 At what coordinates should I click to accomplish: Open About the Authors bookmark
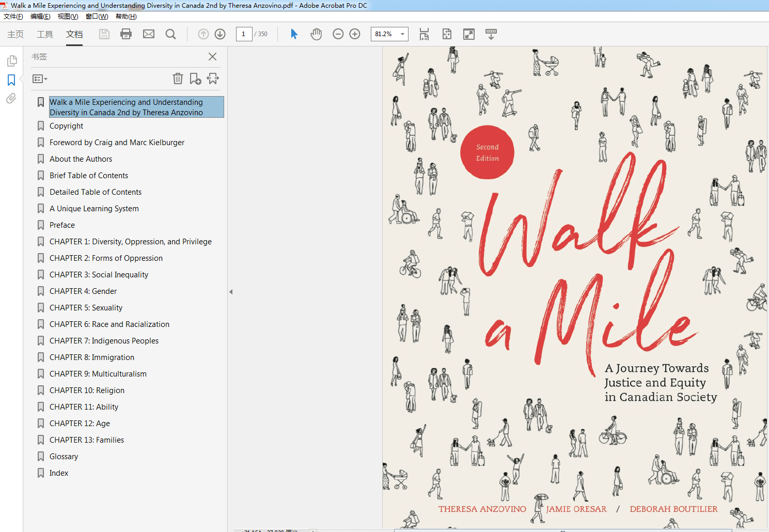[x=81, y=159]
